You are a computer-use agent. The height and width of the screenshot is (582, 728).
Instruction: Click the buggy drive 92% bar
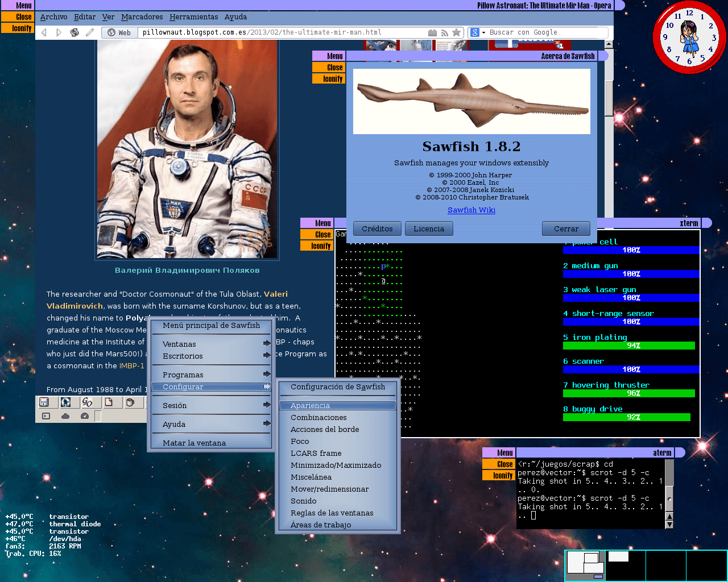(627, 417)
